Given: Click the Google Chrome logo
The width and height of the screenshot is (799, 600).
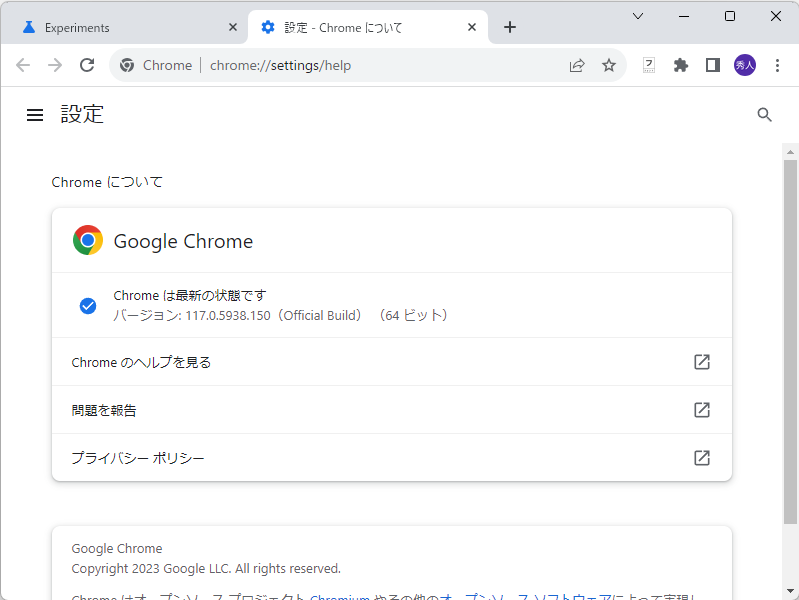Looking at the screenshot, I should [88, 240].
